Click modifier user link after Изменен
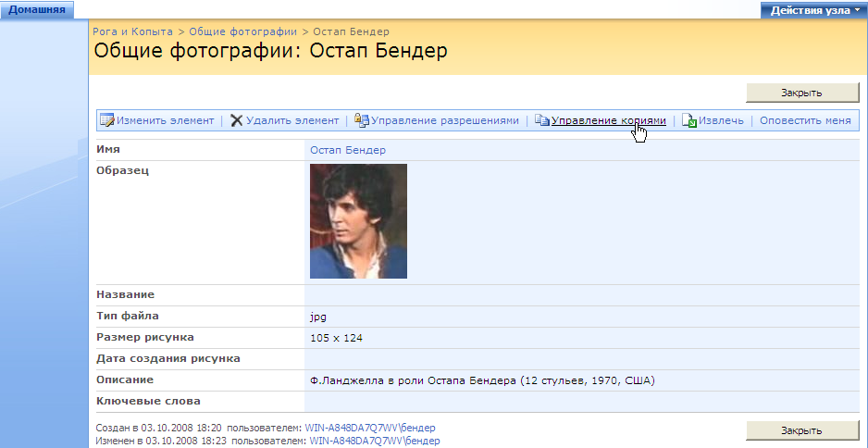The width and height of the screenshot is (868, 448). tap(375, 441)
